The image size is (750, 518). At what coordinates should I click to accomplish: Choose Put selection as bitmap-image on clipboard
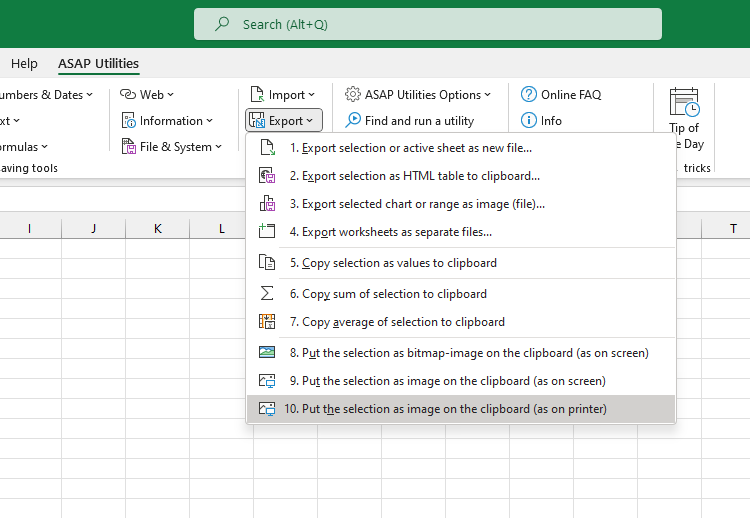(461, 353)
